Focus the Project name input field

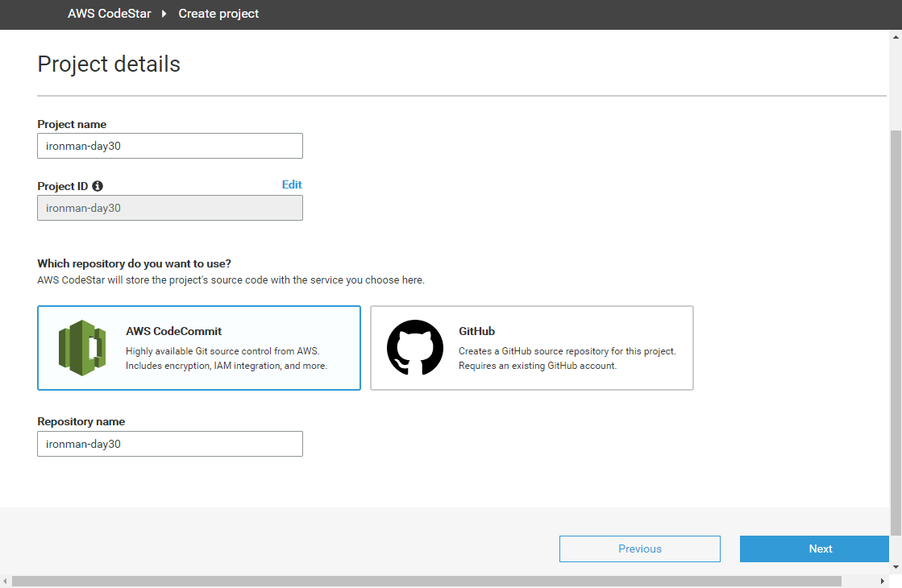170,146
